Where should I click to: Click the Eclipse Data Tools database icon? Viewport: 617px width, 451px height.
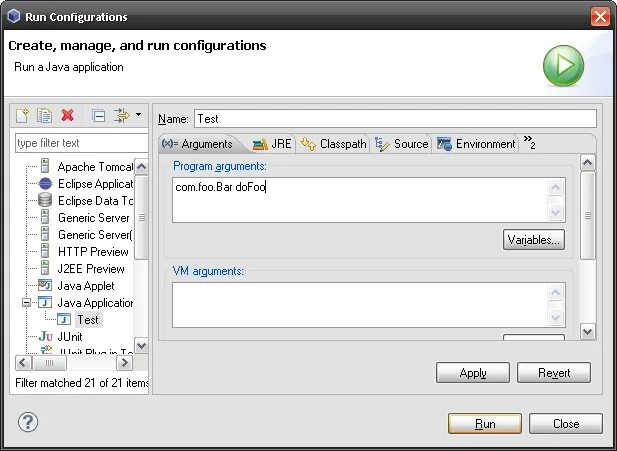pyautogui.click(x=45, y=200)
